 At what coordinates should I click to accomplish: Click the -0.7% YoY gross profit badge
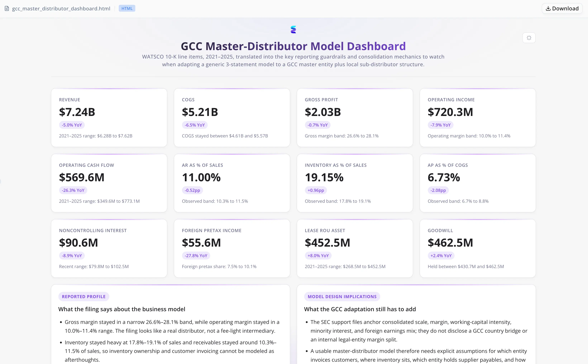[x=318, y=125]
